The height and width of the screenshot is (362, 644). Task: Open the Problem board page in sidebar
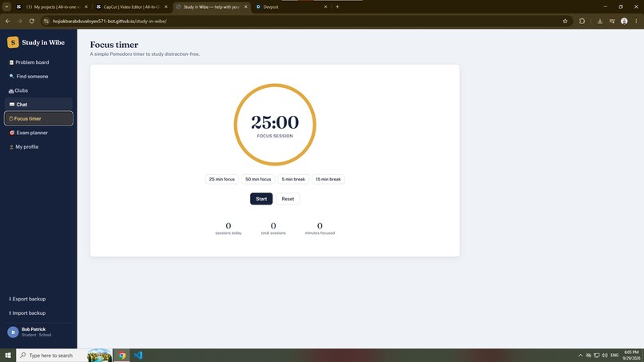38,62
